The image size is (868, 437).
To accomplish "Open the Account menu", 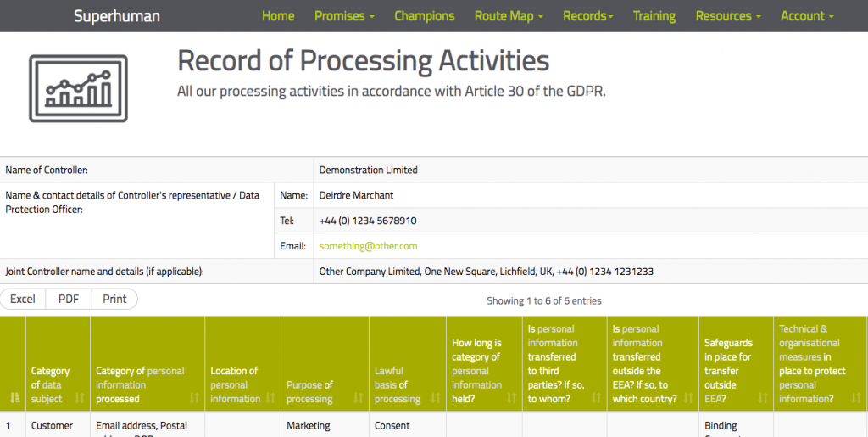I will click(x=807, y=16).
